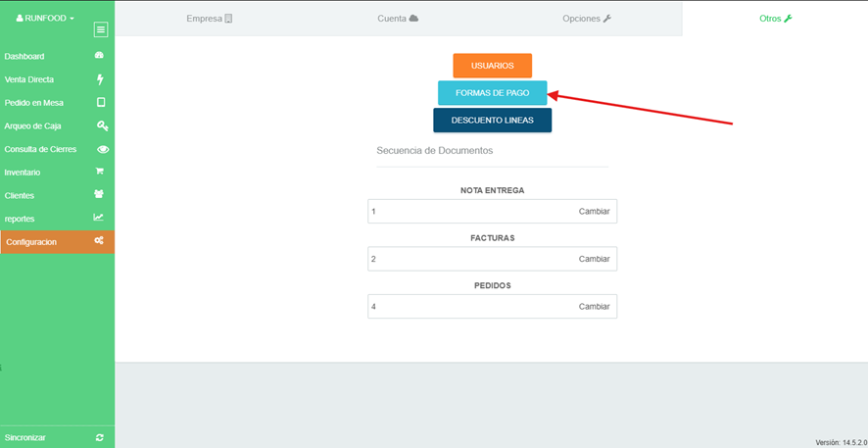Focus the FACTURAS sequence field
868x448 pixels.
click(x=492, y=259)
